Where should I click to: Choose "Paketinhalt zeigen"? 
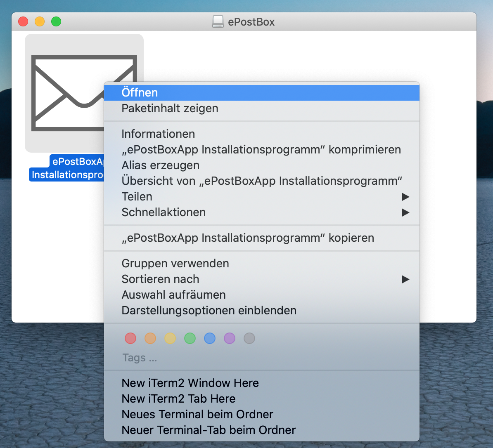click(x=170, y=108)
